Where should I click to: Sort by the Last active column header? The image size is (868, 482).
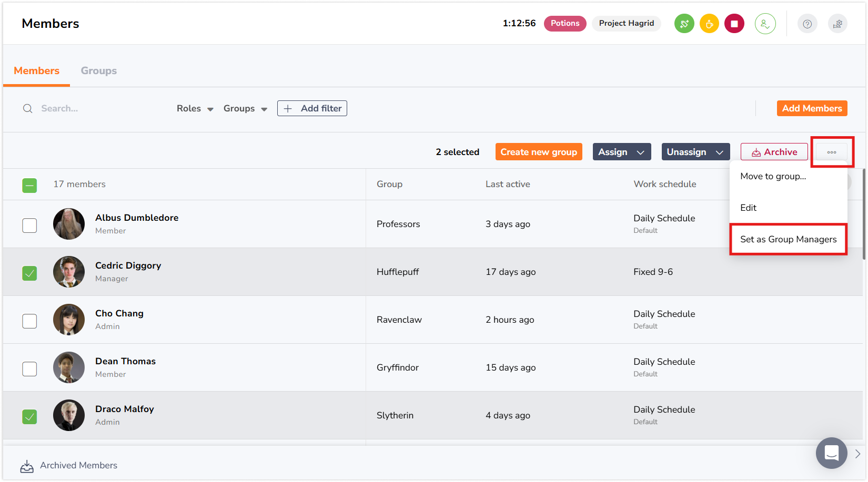[508, 184]
